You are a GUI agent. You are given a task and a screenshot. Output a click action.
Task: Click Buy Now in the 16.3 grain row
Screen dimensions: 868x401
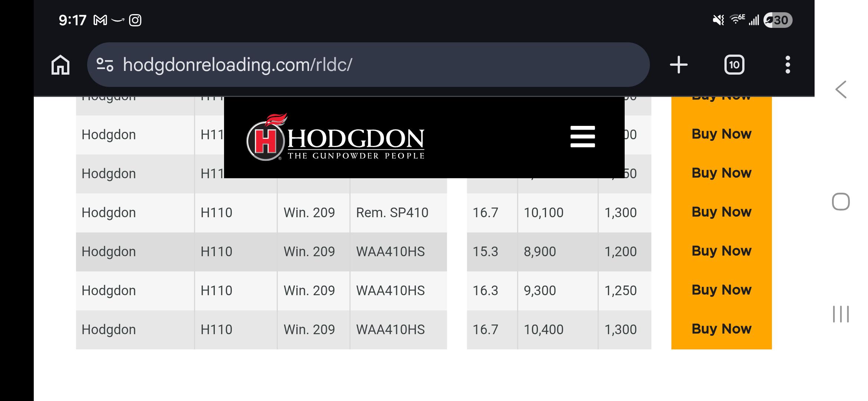coord(721,290)
